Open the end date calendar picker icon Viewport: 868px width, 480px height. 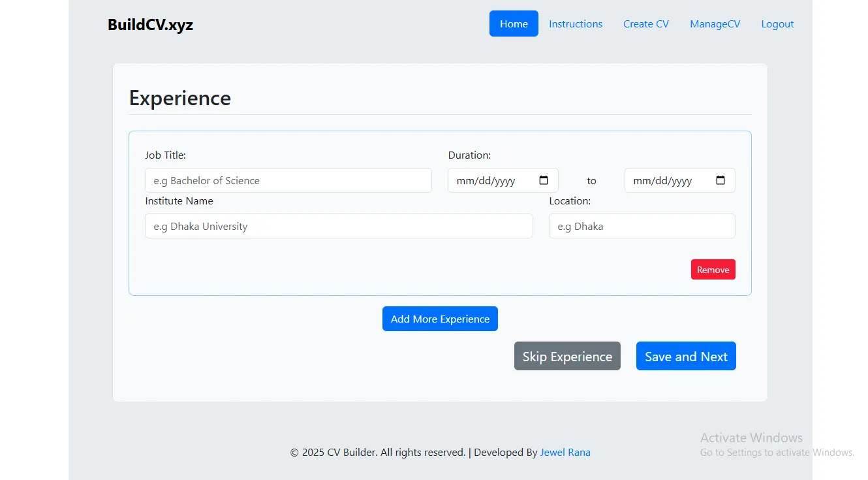(721, 181)
